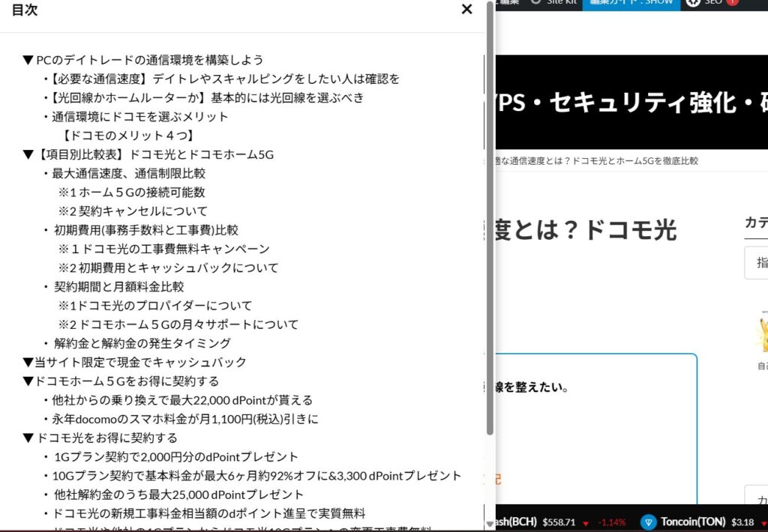The height and width of the screenshot is (532, 768).
Task: Click the Toncoin(TON) price ticker text
Action: [x=707, y=522]
